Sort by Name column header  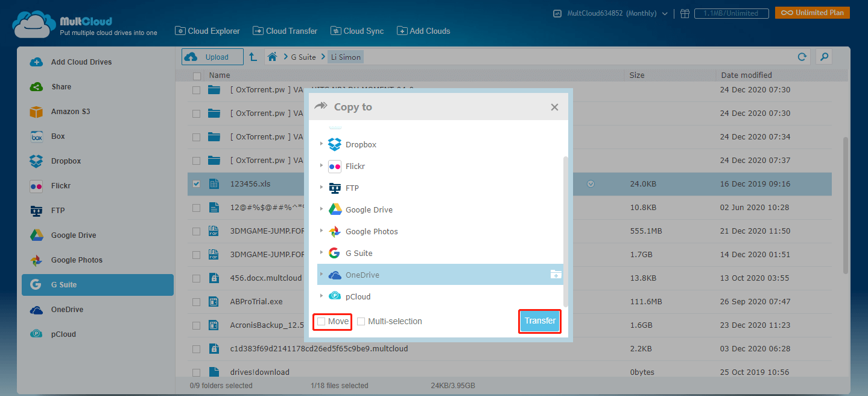(x=220, y=75)
